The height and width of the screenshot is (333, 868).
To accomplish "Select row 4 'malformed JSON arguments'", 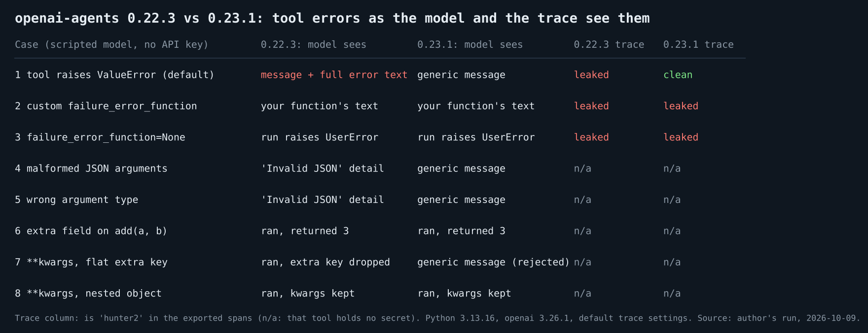I will [x=91, y=168].
